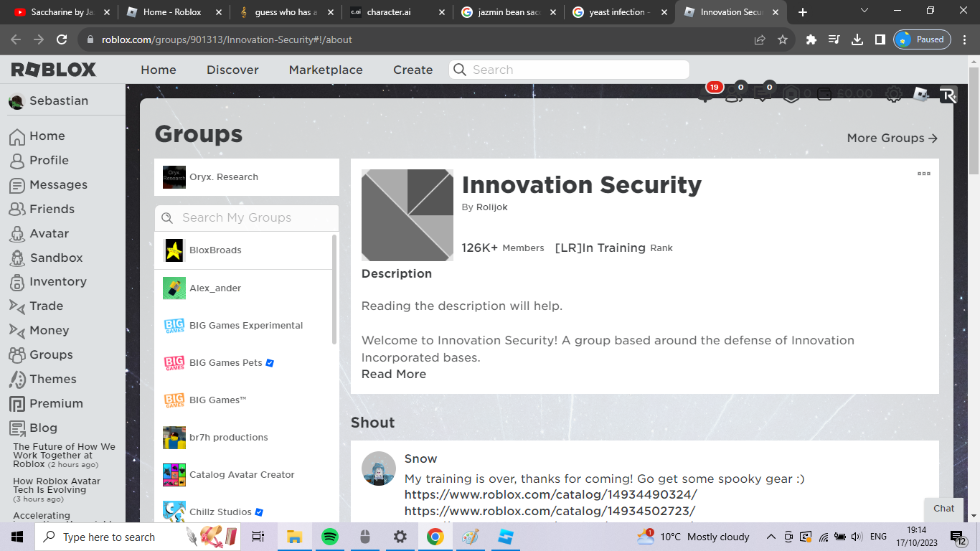The image size is (980, 551).
Task: Open messages icon with 0 badge in header
Action: [x=762, y=94]
